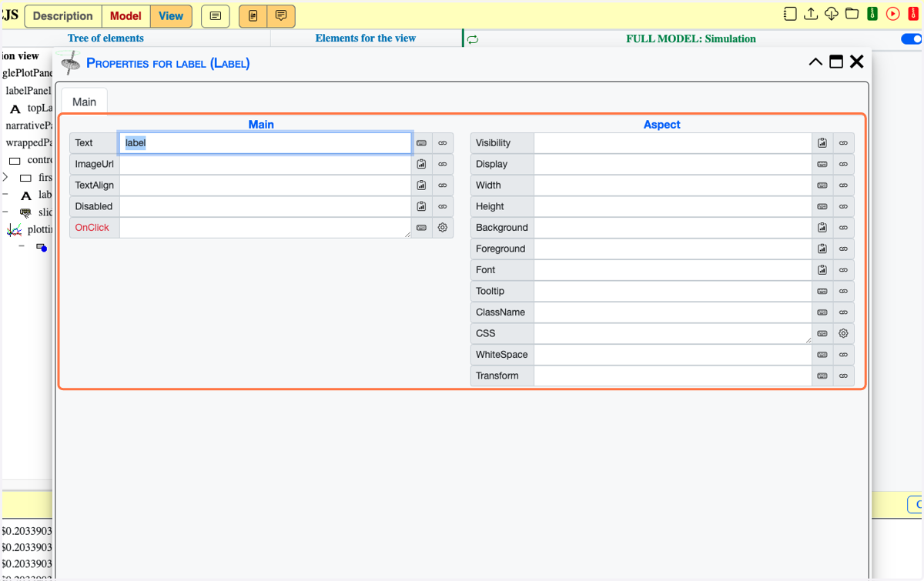Image resolution: width=924 pixels, height=581 pixels.
Task: Click the link icon for TextAlign
Action: pyautogui.click(x=443, y=185)
